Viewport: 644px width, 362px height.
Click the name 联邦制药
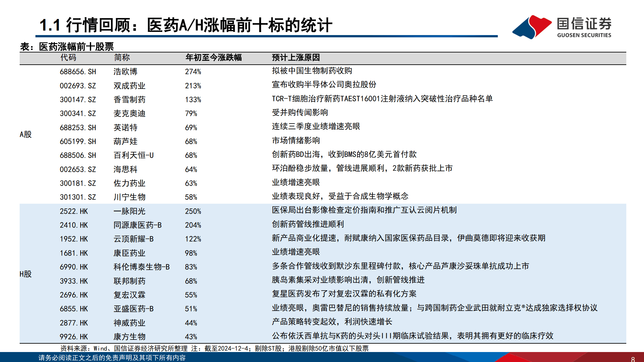click(x=129, y=281)
